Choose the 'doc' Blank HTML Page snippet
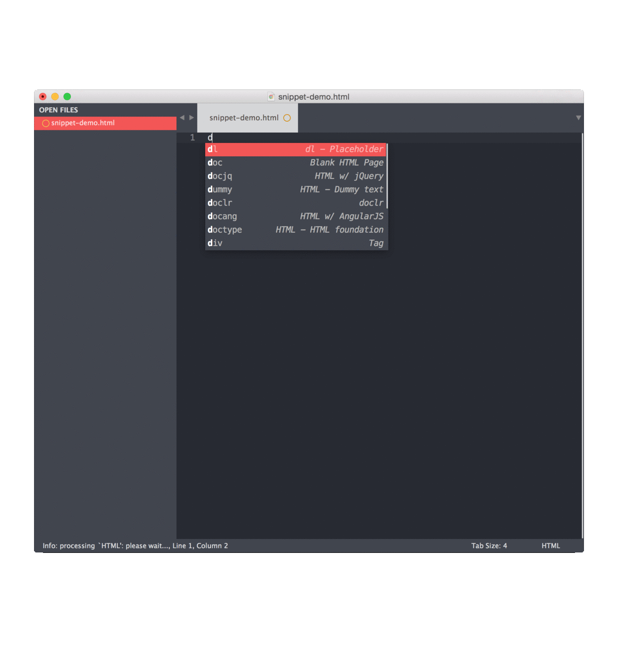This screenshot has width=618, height=672. (296, 163)
